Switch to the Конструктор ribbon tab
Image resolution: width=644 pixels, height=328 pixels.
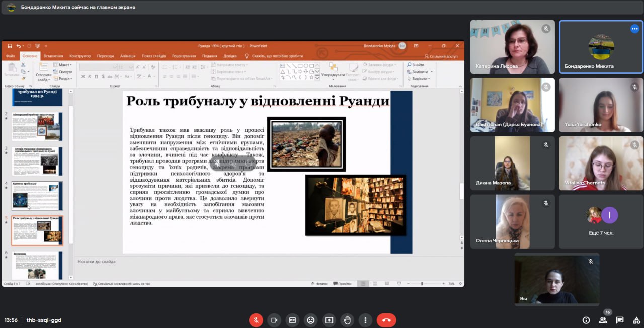point(80,56)
